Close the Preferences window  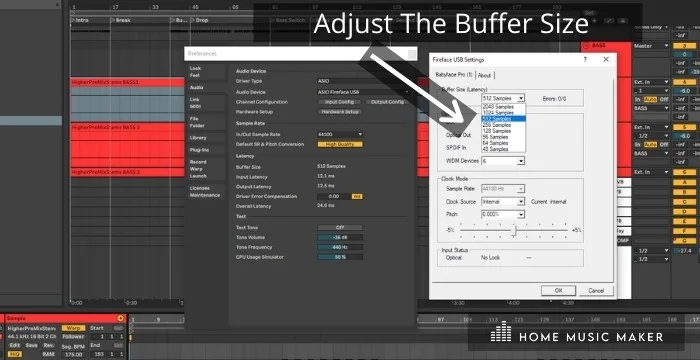pos(412,54)
